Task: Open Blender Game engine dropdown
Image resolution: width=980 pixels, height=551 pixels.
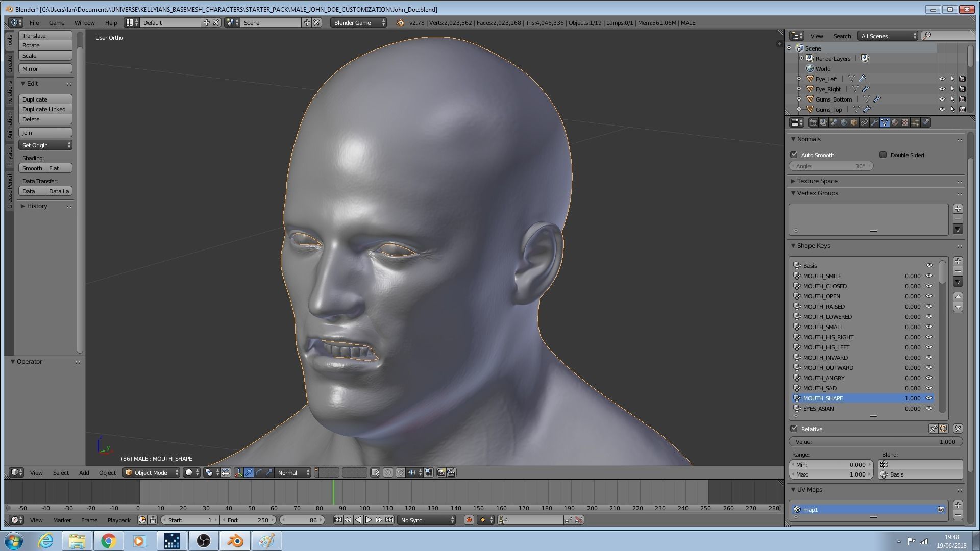Action: pos(358,22)
